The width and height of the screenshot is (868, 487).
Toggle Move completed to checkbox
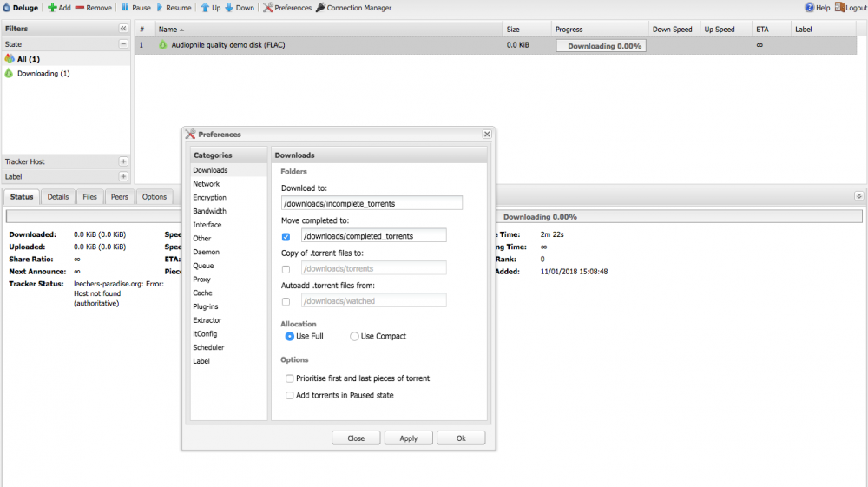pyautogui.click(x=286, y=237)
